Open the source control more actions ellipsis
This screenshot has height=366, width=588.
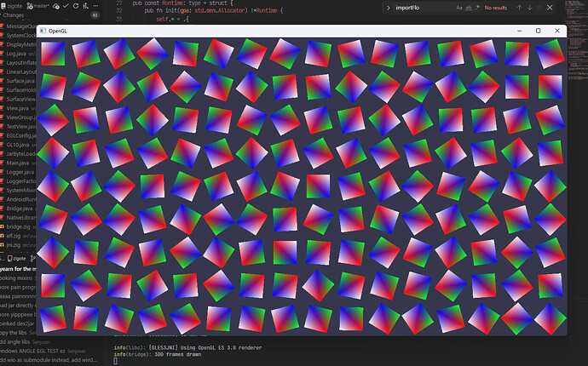[95, 6]
